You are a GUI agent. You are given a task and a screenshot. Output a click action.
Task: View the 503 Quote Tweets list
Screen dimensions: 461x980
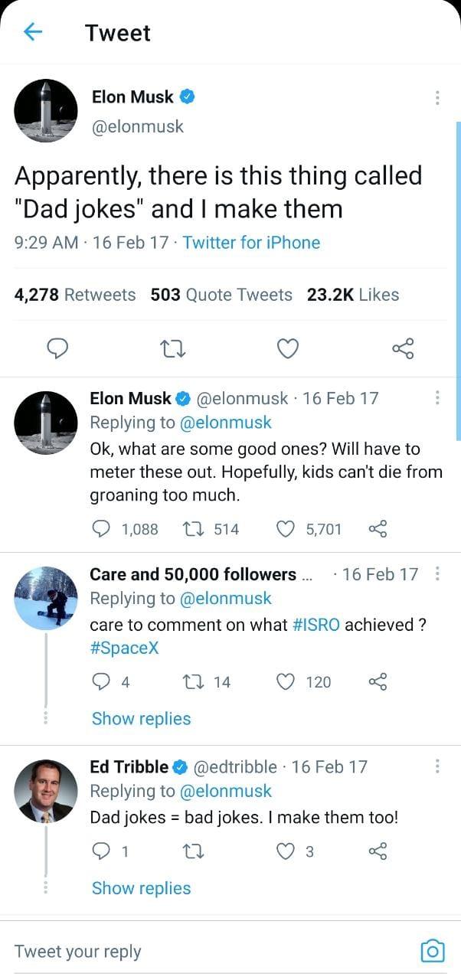[x=221, y=295]
